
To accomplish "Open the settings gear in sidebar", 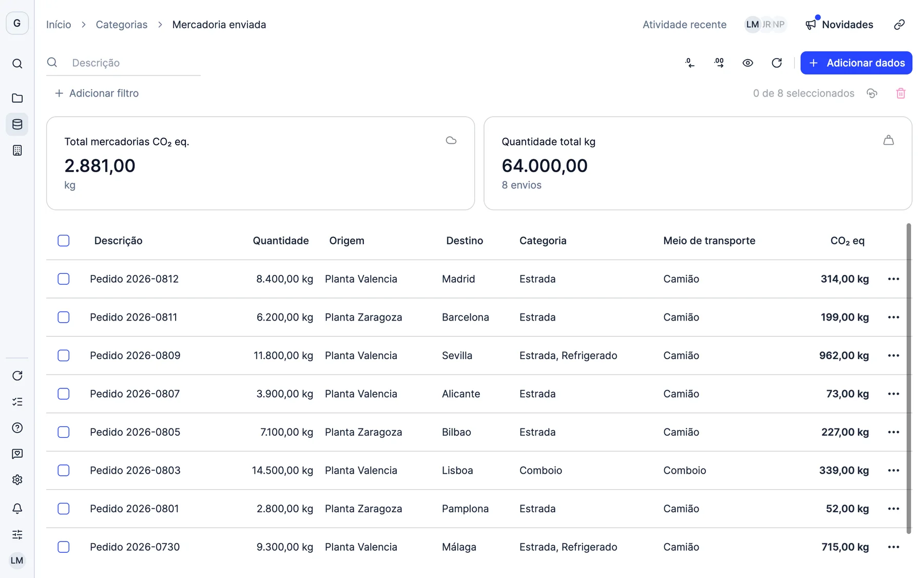I will click(x=17, y=479).
